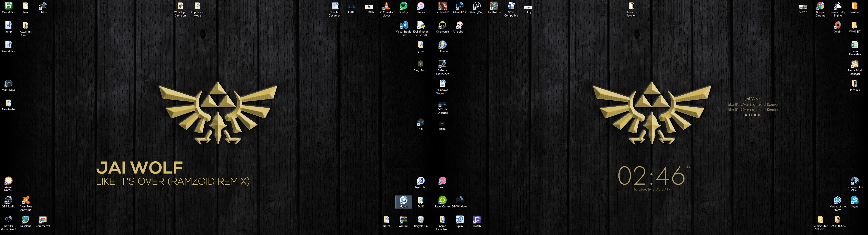
Task: Open the Write Up - Cameron file
Action: point(180,9)
